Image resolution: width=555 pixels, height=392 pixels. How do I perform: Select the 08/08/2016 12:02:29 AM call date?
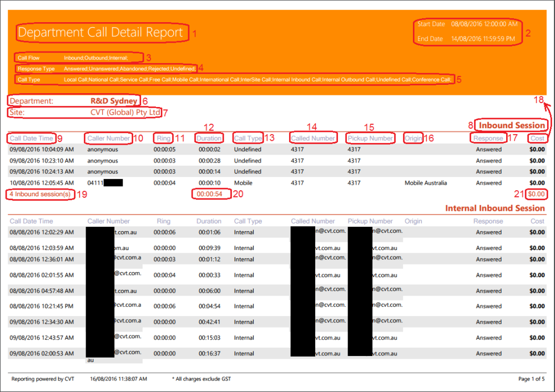coord(42,232)
